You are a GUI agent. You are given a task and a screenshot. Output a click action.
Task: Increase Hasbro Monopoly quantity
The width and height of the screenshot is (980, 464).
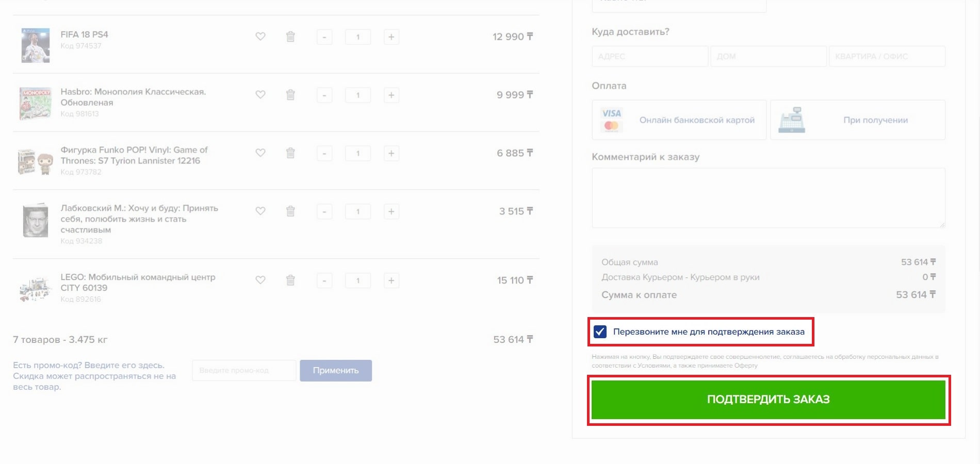coord(391,95)
